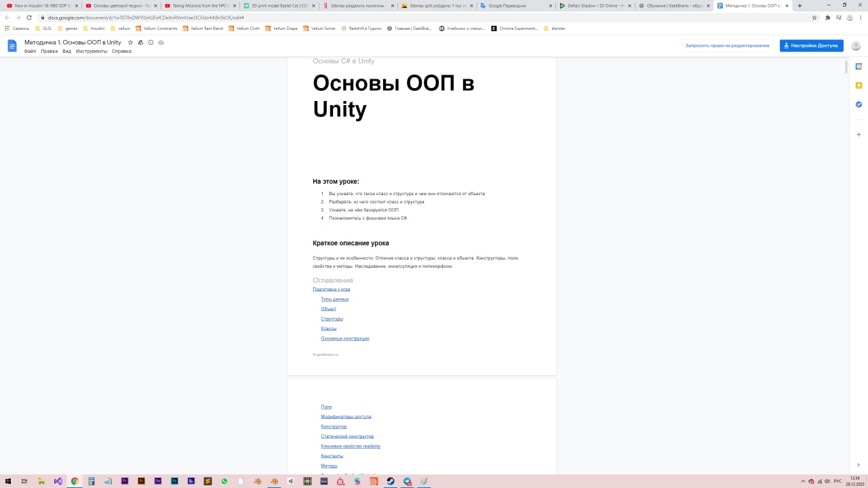Screen dimensions: 868x488
Task: Open Visual Studio from taskbar
Action: (58, 481)
